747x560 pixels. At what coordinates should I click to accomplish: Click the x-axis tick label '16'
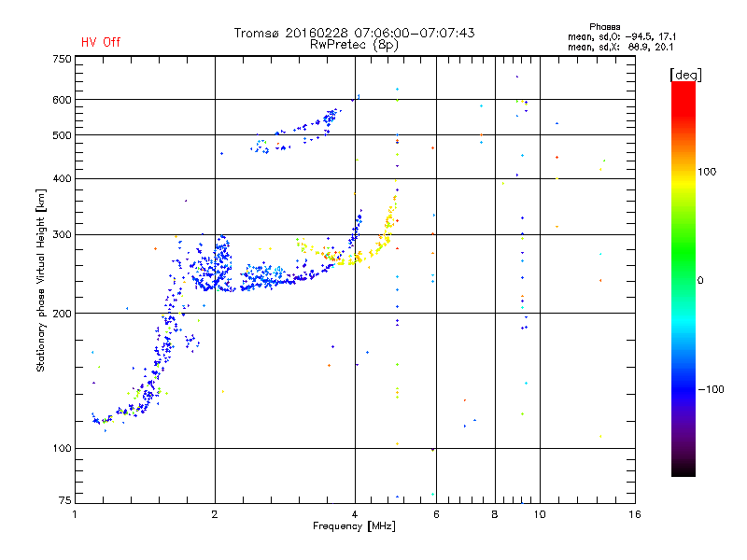(635, 514)
